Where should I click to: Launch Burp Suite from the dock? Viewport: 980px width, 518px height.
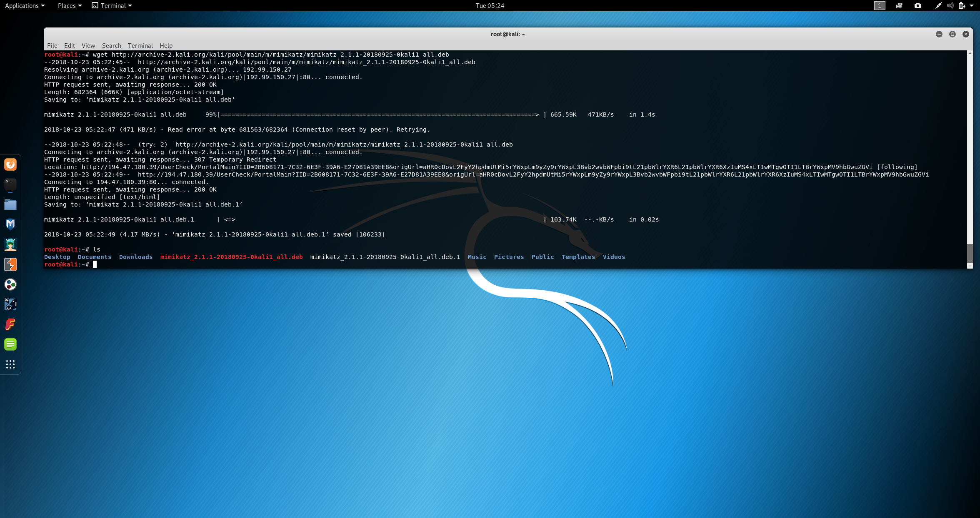click(10, 264)
